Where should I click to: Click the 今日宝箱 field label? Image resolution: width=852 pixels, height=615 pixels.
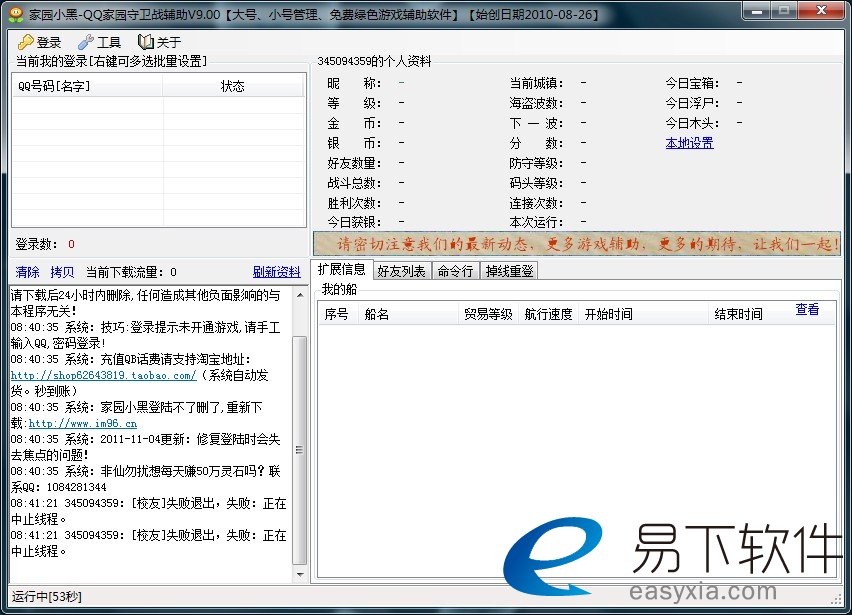(692, 83)
